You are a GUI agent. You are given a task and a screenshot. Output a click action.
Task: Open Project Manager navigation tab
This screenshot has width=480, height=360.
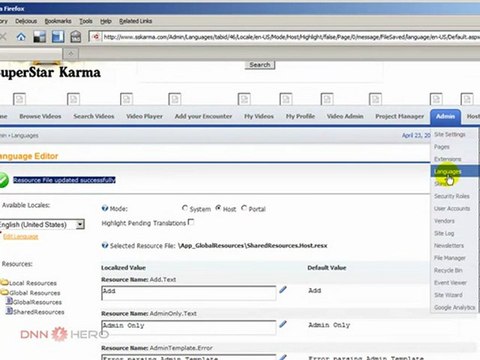[400, 116]
